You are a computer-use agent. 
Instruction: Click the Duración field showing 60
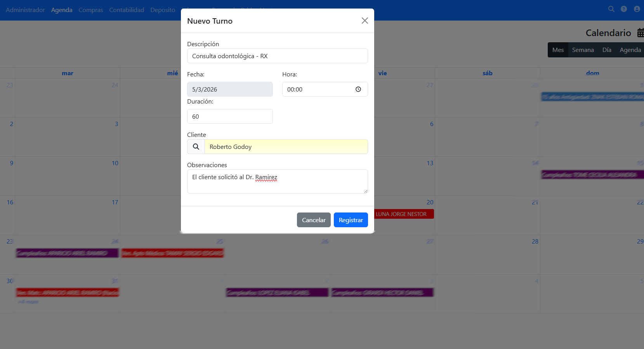tap(230, 116)
